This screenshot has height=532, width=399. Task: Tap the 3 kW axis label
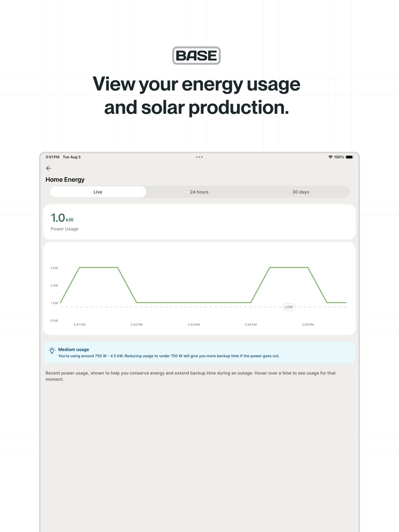tap(54, 268)
